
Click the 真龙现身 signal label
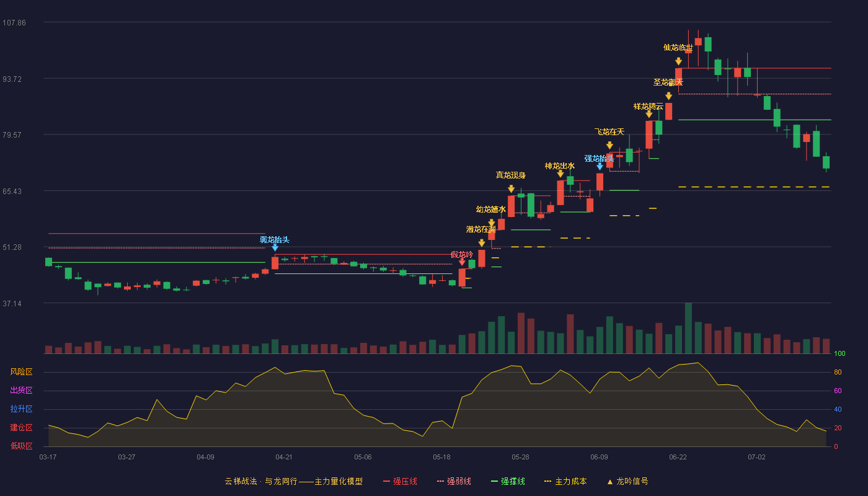[511, 175]
